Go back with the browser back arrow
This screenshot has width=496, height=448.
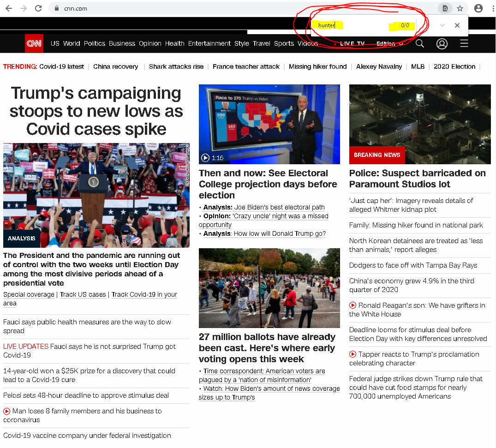point(9,8)
